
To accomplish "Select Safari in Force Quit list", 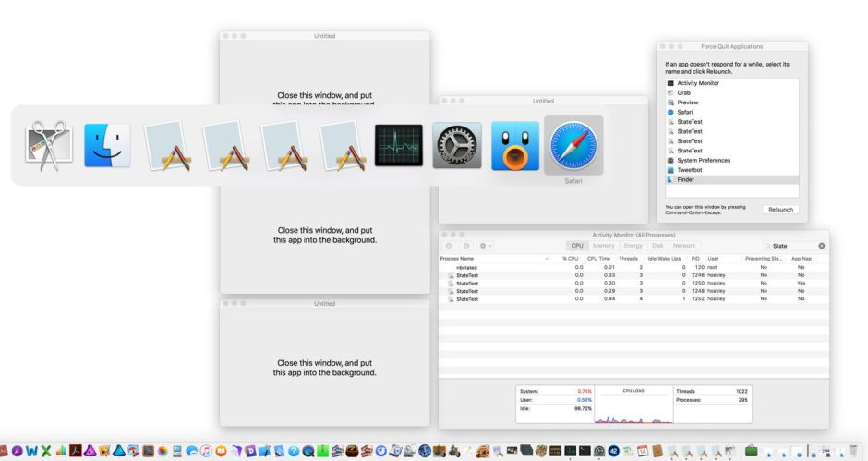I will (x=732, y=112).
